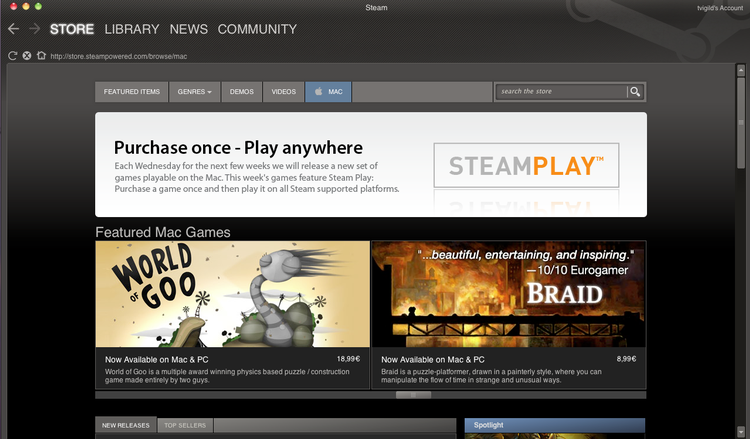Click the green zoom window button
The width and height of the screenshot is (750, 439).
[38, 6]
